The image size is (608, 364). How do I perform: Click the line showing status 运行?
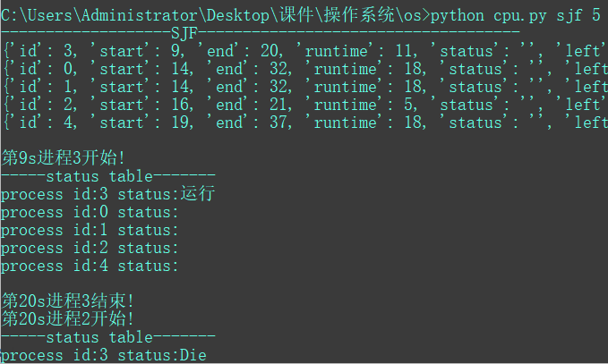click(x=108, y=193)
